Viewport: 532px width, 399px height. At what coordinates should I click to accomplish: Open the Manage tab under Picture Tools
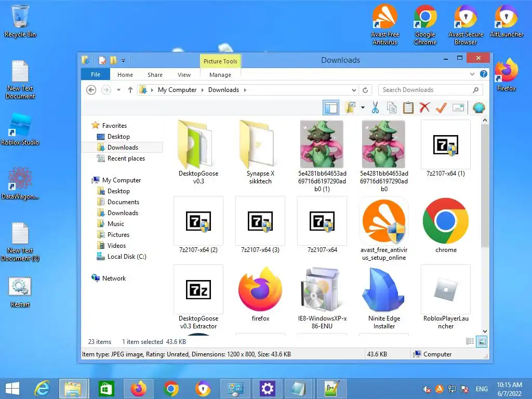pyautogui.click(x=220, y=75)
